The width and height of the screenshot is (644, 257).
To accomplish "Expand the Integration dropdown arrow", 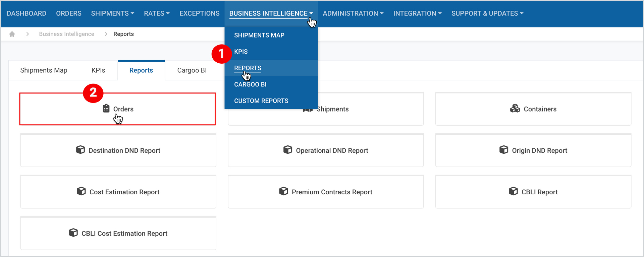I will pos(440,13).
